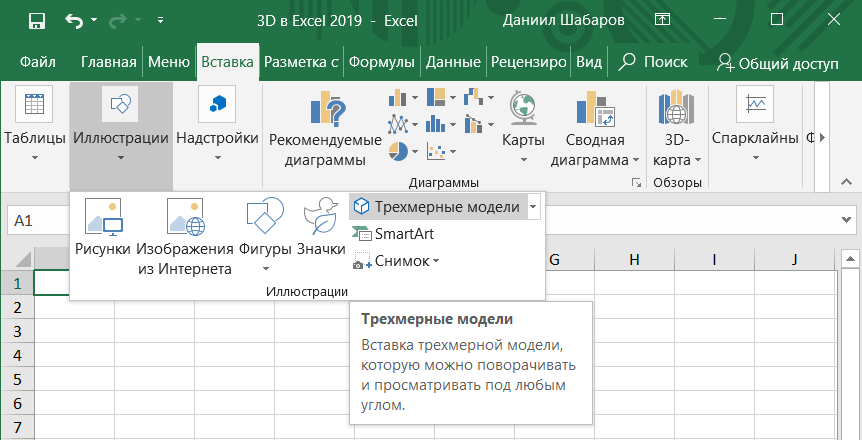Click the Сводная диаграмма button

point(595,129)
